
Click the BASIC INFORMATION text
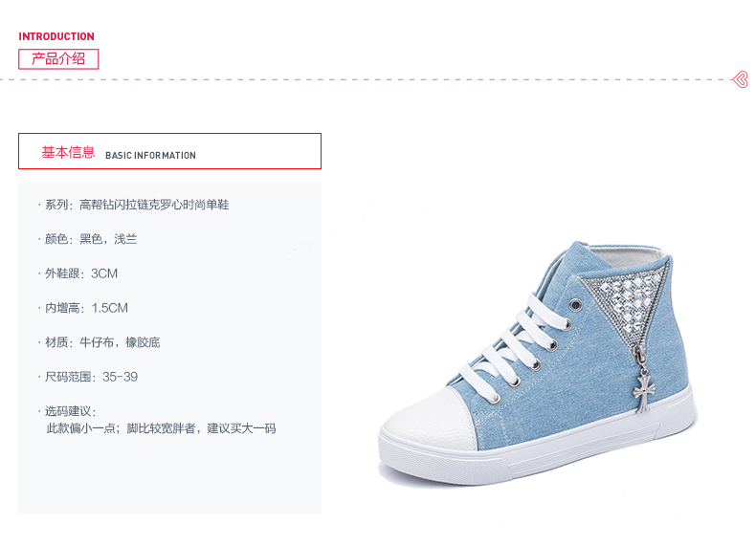[150, 156]
